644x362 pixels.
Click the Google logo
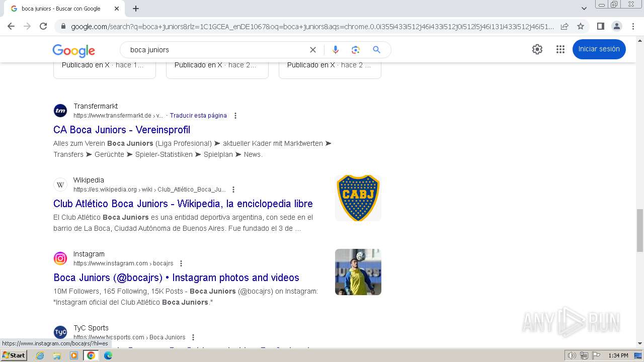(x=73, y=50)
